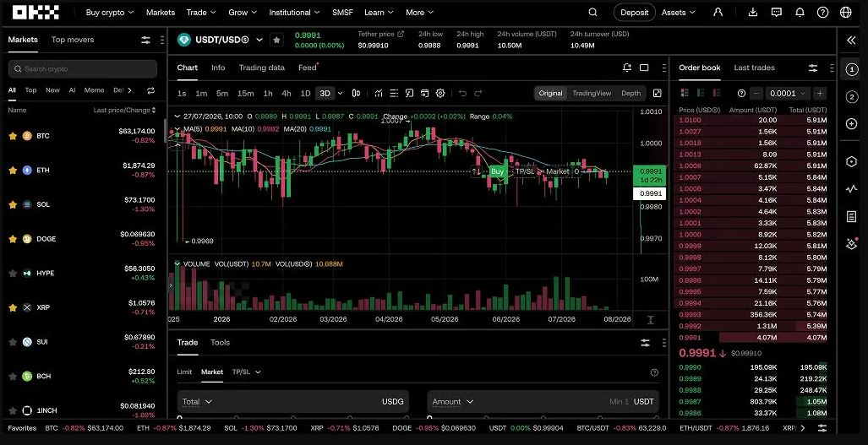Screen dimensions: 868x445
Task: Expand the Buy crypto menu
Action: coord(110,12)
